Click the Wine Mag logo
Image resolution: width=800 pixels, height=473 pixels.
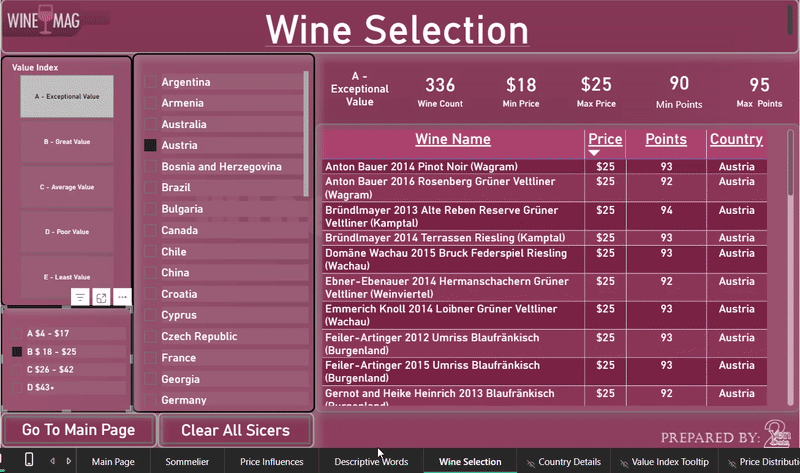(x=44, y=20)
